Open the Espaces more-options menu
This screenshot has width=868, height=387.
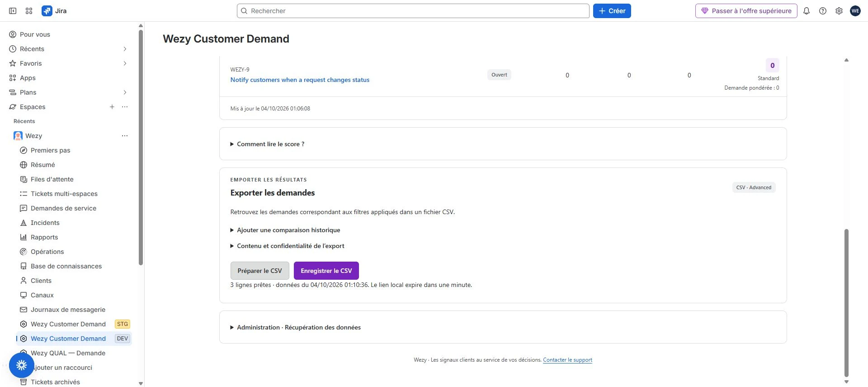pyautogui.click(x=125, y=107)
